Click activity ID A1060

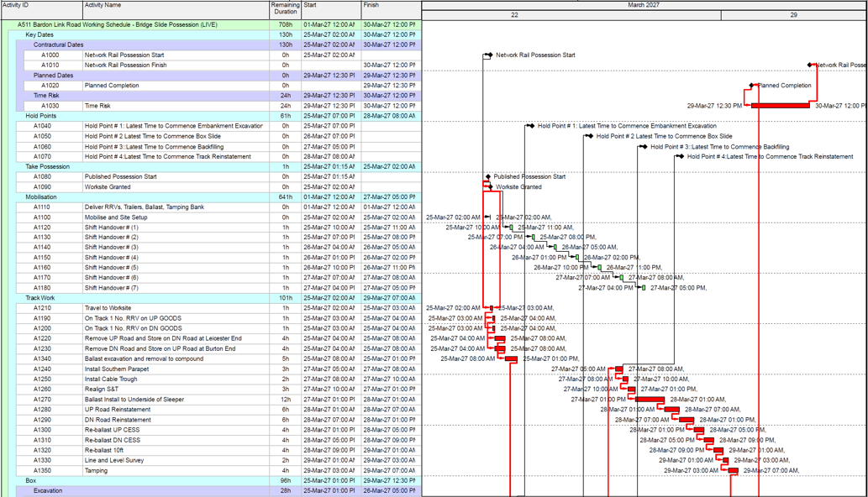(42, 147)
